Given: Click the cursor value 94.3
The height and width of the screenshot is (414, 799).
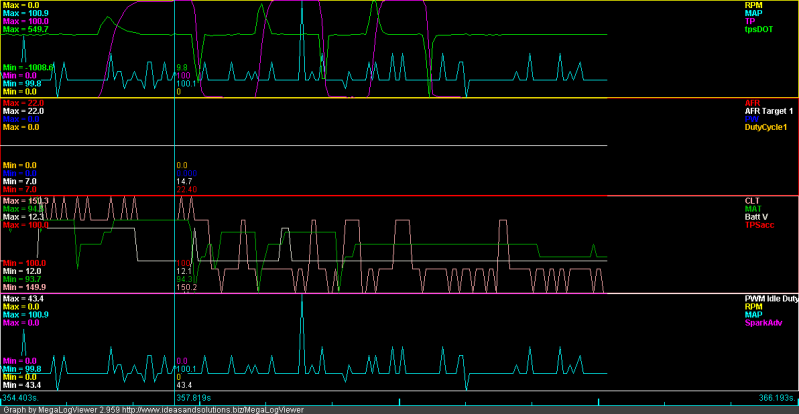Looking at the screenshot, I should pos(183,279).
